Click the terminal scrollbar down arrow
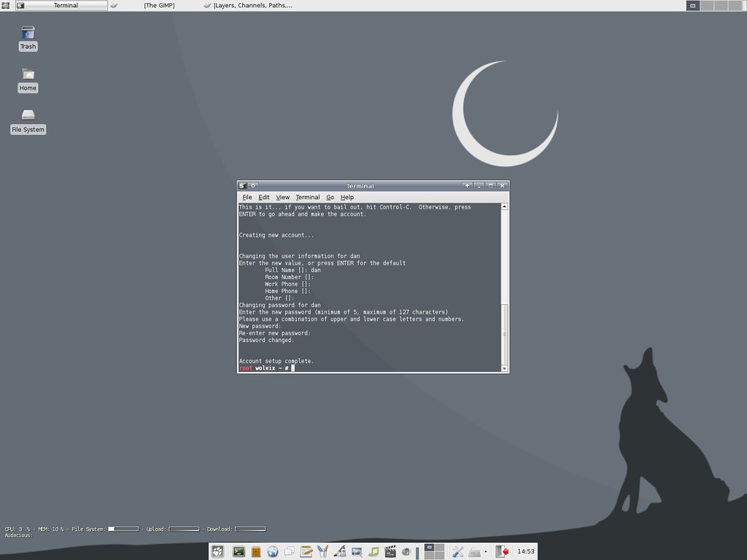Screen dimensions: 747x560 505,368
